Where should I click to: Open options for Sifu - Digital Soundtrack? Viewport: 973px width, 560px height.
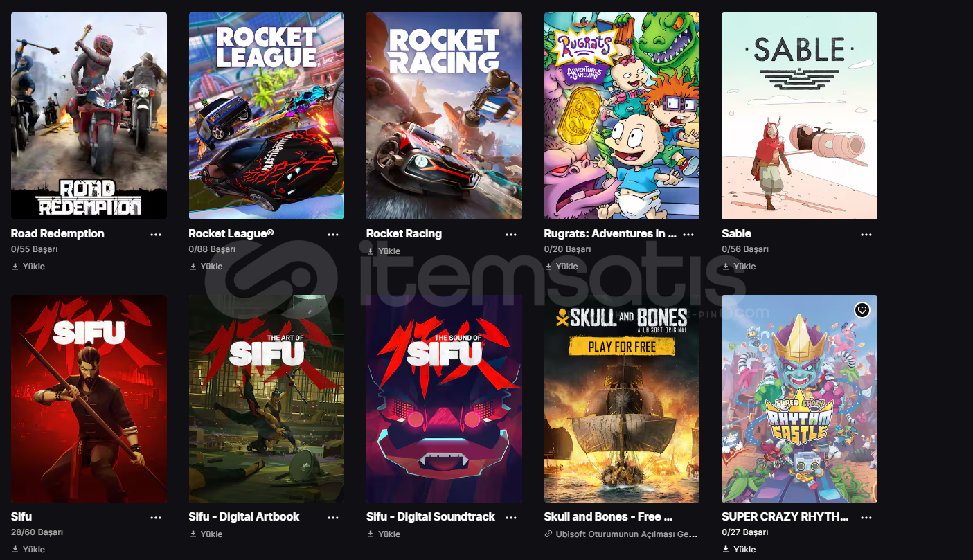point(511,518)
